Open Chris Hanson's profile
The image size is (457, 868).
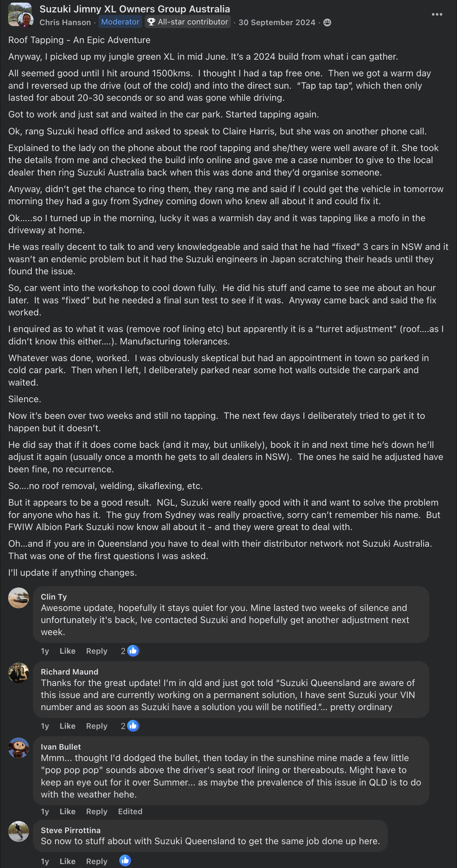click(65, 23)
